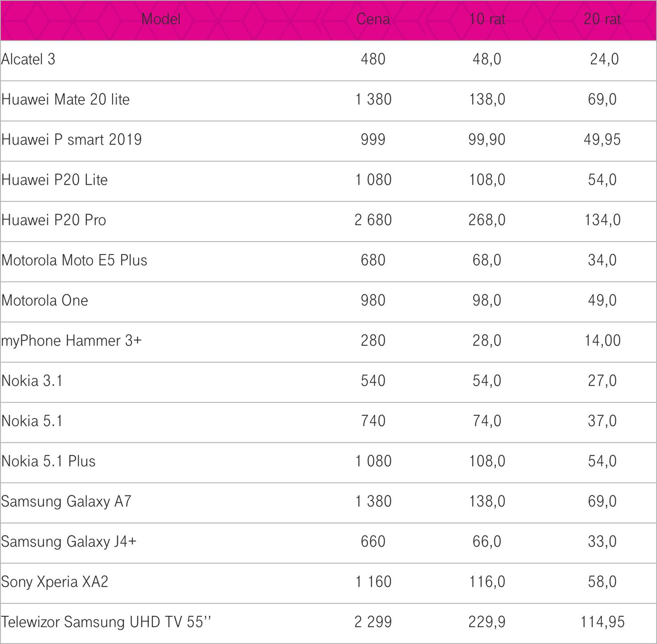Click the 99,90 installment value
Image resolution: width=657 pixels, height=644 pixels.
click(487, 140)
